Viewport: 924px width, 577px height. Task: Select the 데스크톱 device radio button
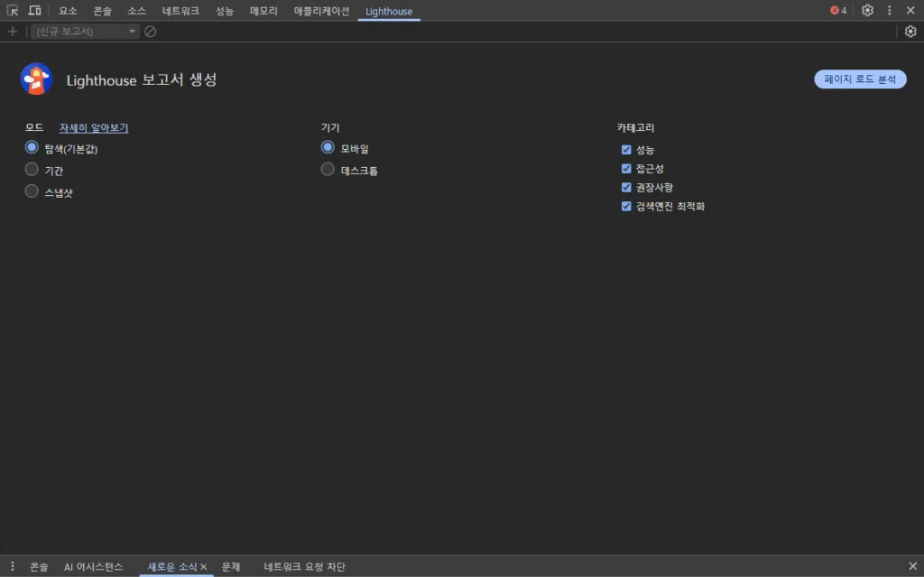(328, 169)
